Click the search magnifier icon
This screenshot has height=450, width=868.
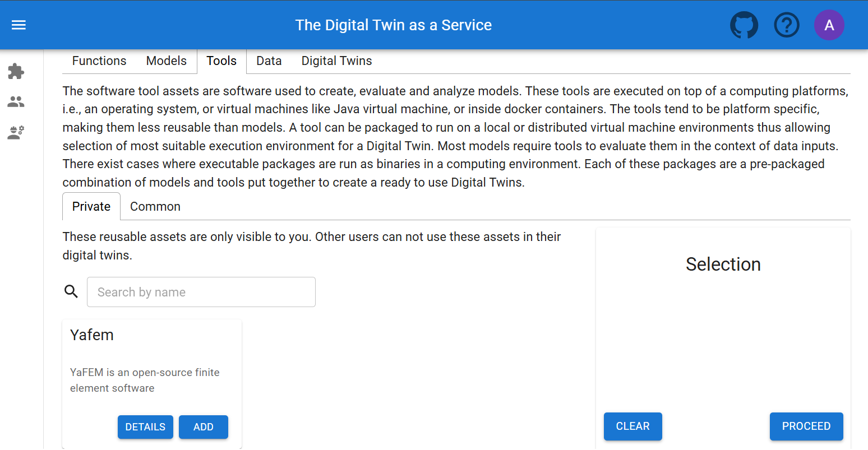click(71, 291)
